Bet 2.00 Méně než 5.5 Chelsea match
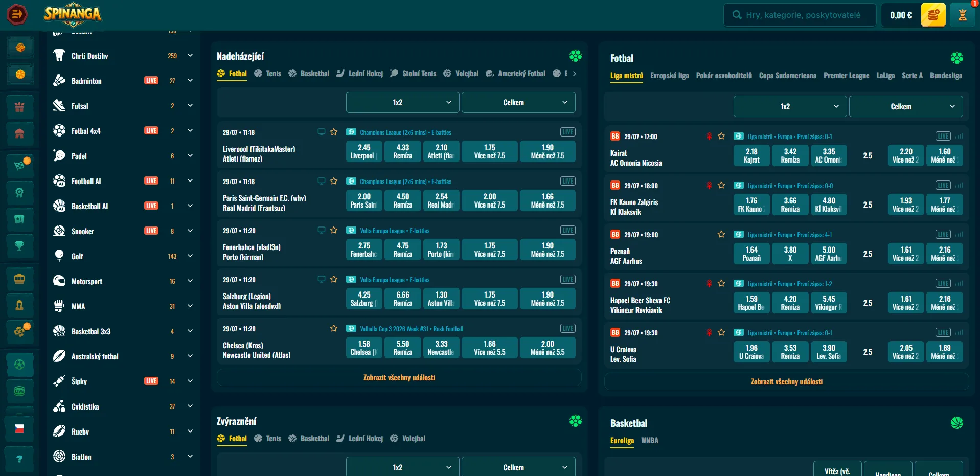The height and width of the screenshot is (476, 980). pos(548,348)
